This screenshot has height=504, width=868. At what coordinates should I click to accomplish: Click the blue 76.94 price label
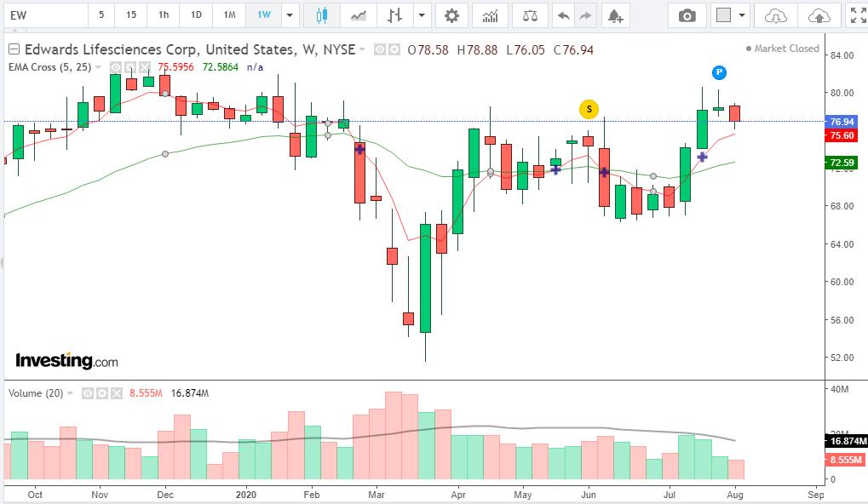pos(842,122)
